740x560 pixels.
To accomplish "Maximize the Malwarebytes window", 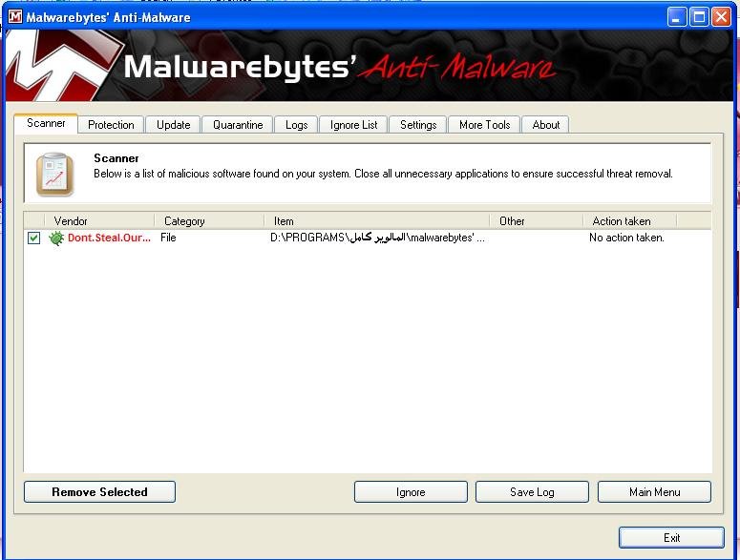I will click(x=699, y=17).
